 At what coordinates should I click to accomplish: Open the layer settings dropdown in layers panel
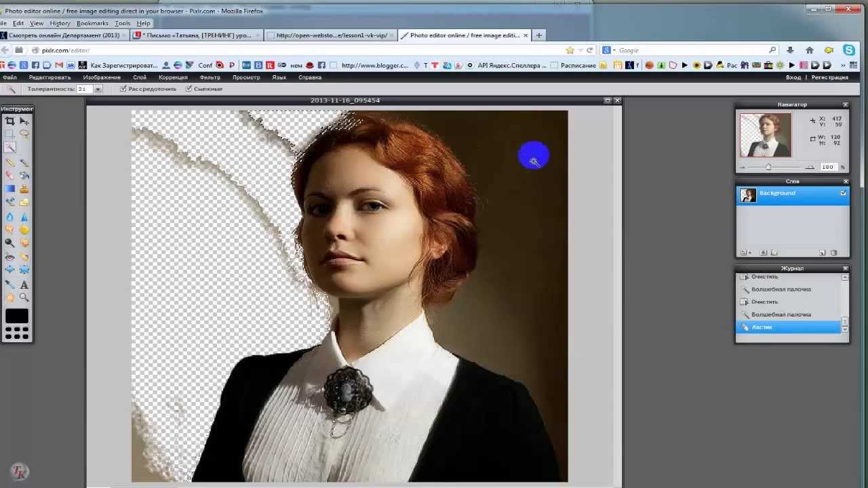(x=745, y=253)
